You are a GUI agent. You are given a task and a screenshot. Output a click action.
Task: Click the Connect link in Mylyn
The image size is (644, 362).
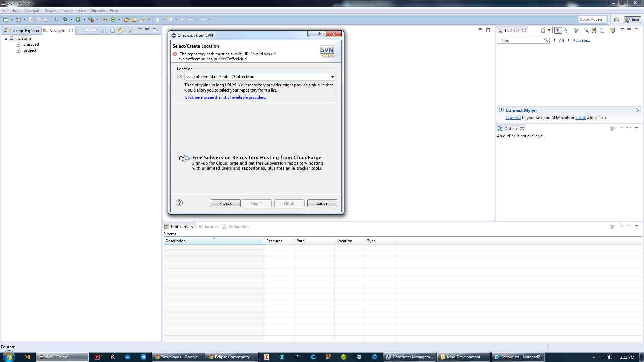(x=513, y=118)
